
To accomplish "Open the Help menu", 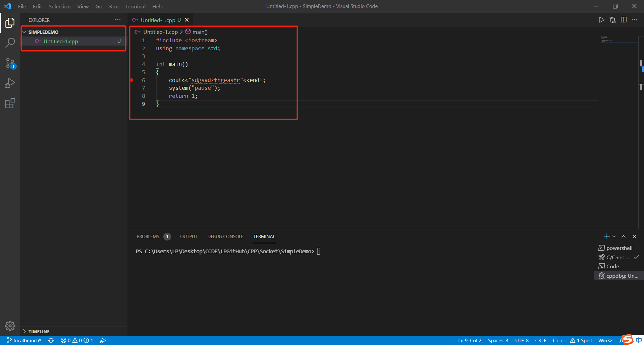I will pos(158,6).
